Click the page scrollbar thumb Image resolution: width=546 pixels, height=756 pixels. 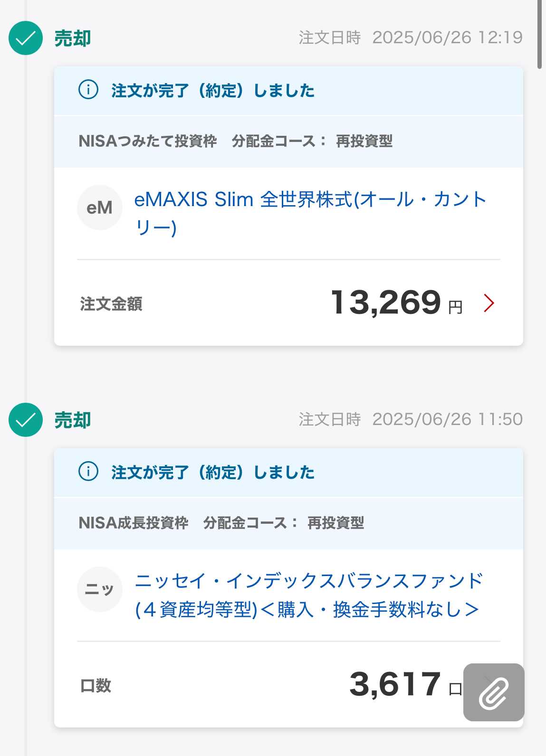pos(539,34)
